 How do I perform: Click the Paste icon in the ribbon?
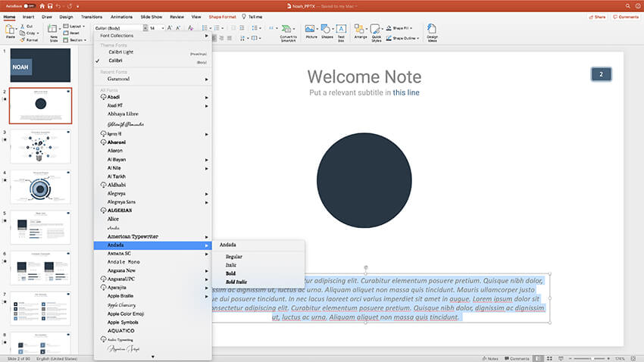pyautogui.click(x=10, y=30)
